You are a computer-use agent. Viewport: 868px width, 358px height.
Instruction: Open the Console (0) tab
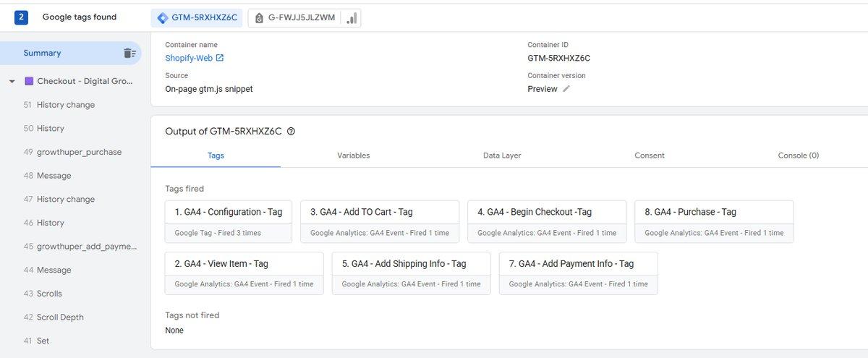799,155
